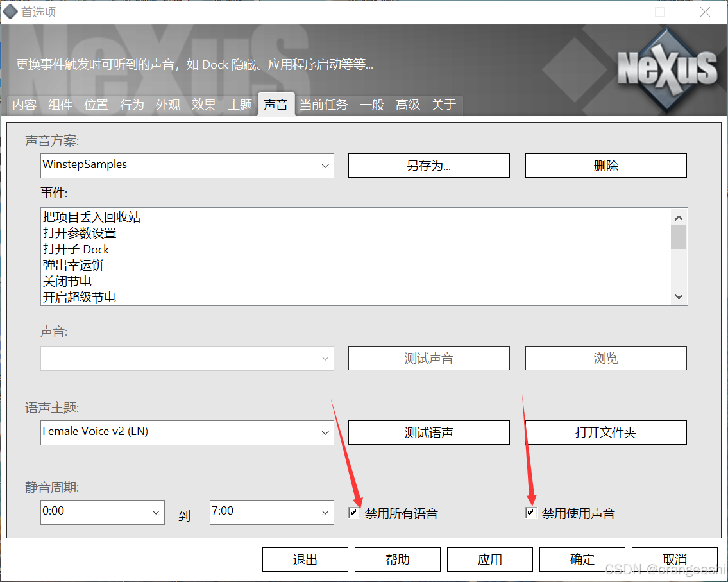This screenshot has width=728, height=582.
Task: Click the 删除 button
Action: point(606,166)
